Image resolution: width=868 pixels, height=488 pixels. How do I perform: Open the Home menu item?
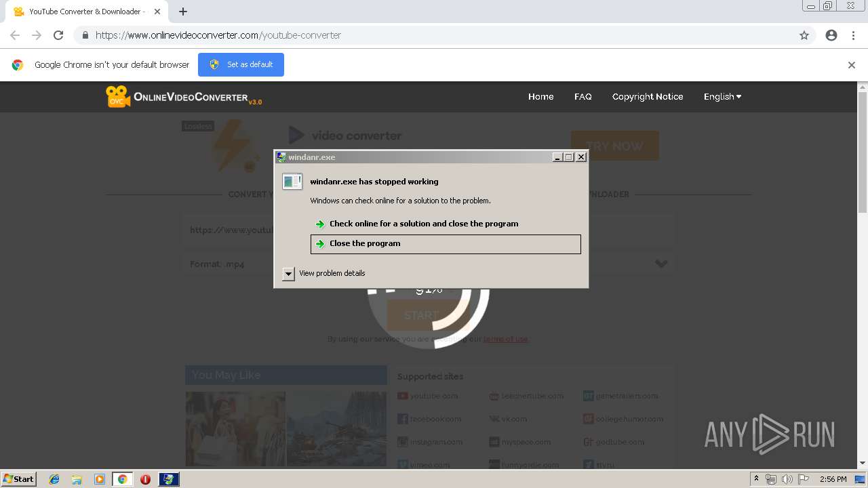tap(540, 97)
